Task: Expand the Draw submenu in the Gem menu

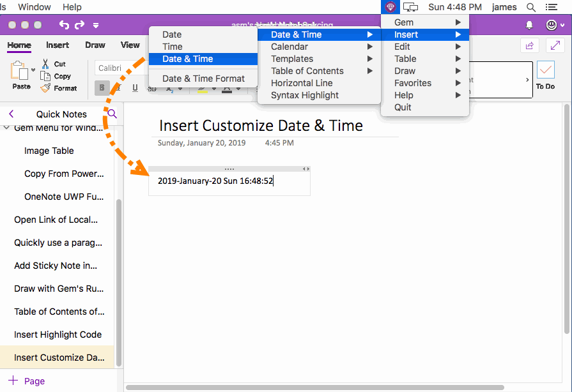Action: [x=425, y=71]
